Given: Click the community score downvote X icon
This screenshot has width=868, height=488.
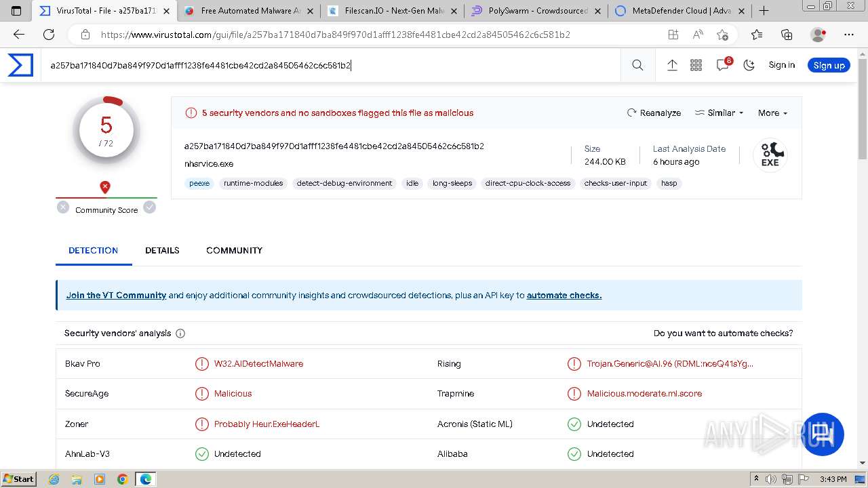Looking at the screenshot, I should [x=63, y=207].
